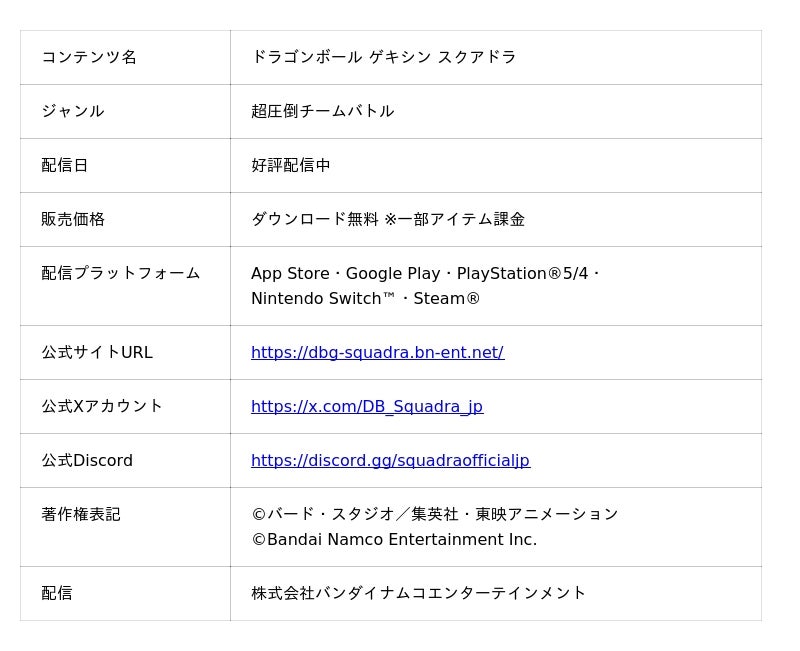Image resolution: width=800 pixels, height=651 pixels.
Task: Click the 好評配信中 text
Action: pyautogui.click(x=291, y=165)
